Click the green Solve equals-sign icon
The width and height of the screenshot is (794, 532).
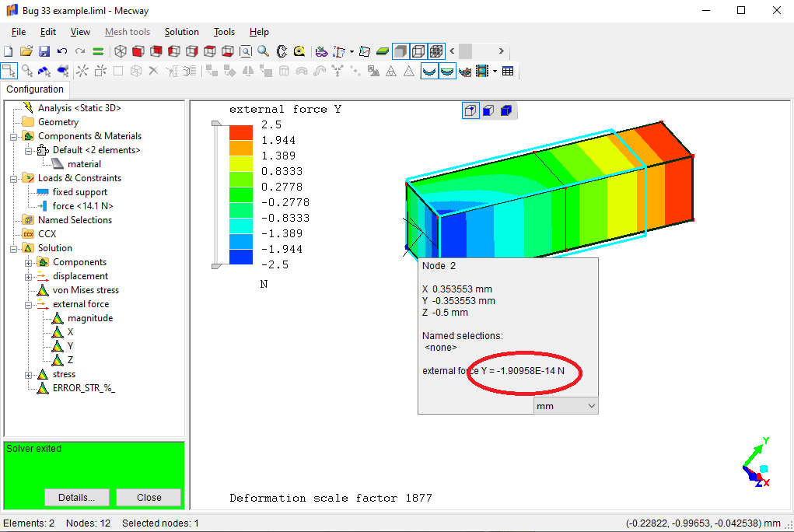point(98,51)
